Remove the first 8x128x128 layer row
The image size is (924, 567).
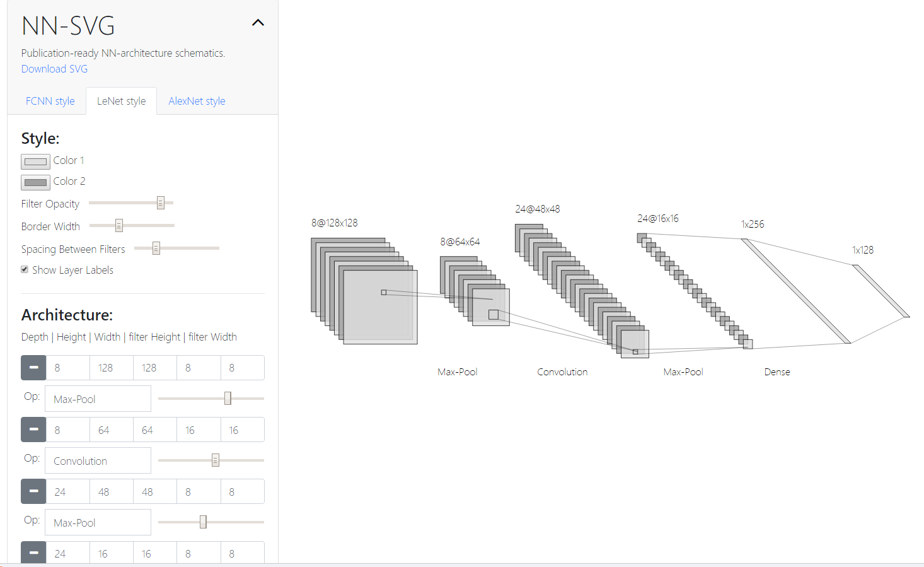[33, 368]
